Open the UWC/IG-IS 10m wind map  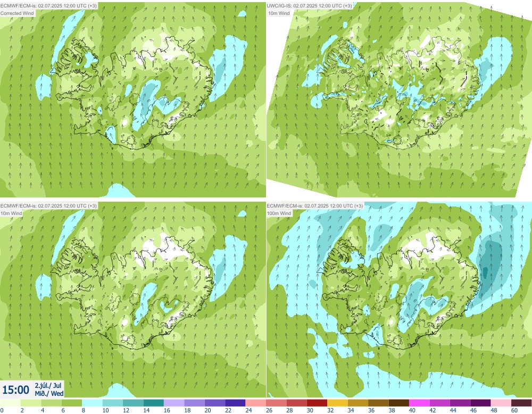399,100
